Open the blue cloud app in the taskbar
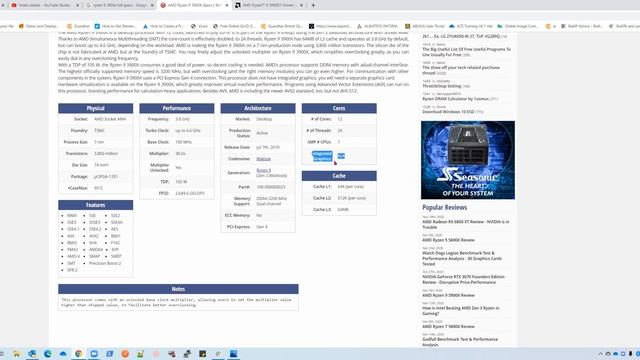 point(63,354)
